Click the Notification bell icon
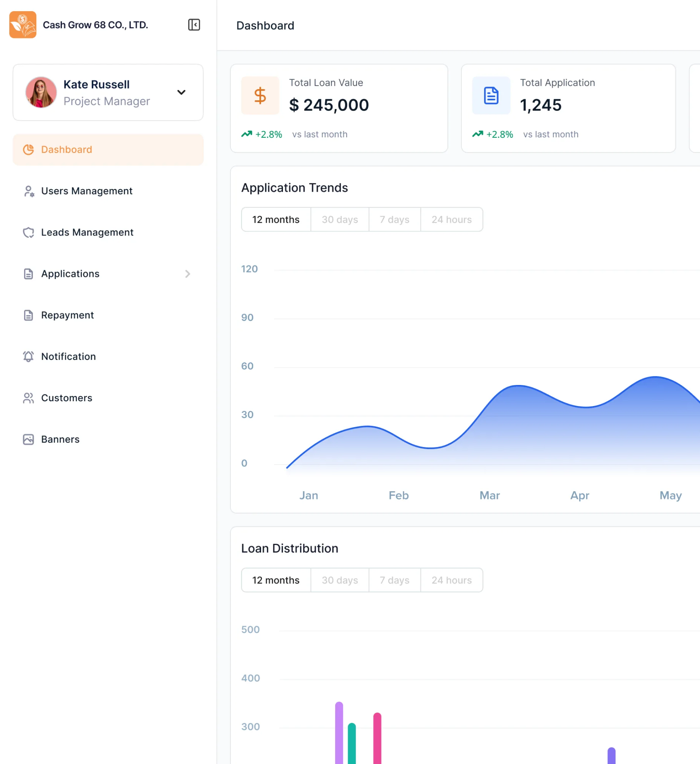This screenshot has height=764, width=700. pyautogui.click(x=29, y=356)
